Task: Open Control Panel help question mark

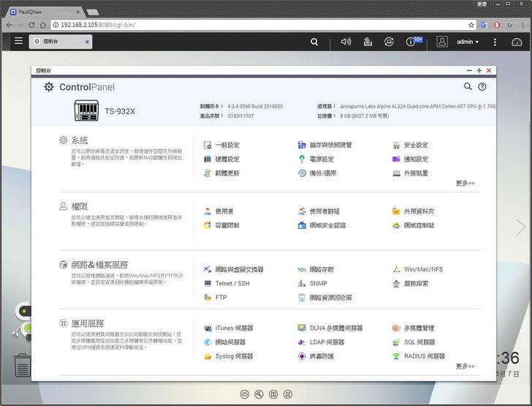Action: tap(482, 86)
